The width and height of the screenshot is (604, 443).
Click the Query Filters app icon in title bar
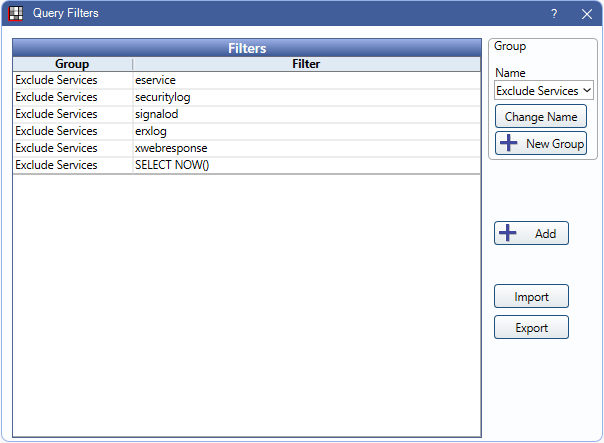(16, 14)
